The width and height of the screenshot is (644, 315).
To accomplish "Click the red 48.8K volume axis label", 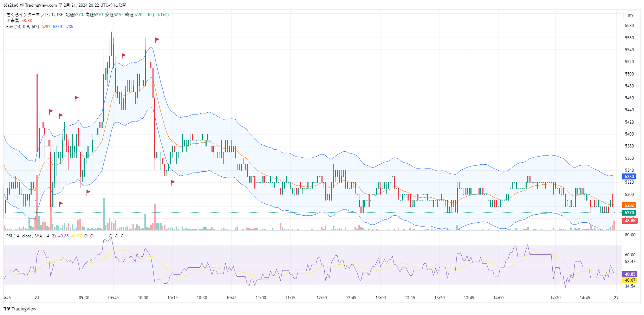I will point(630,221).
